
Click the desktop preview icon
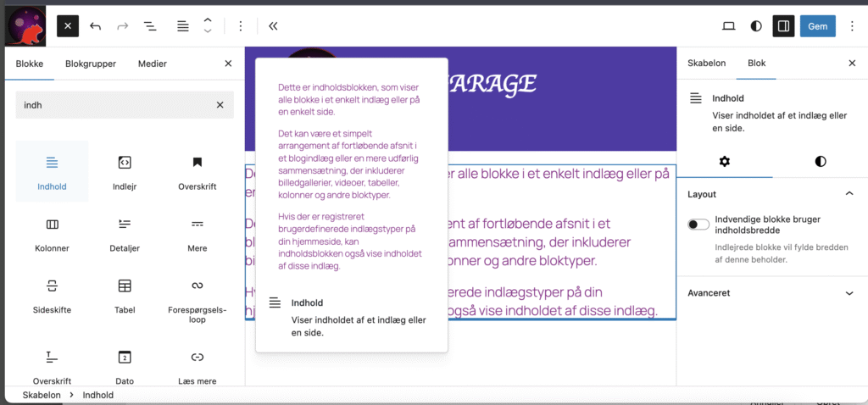point(728,26)
